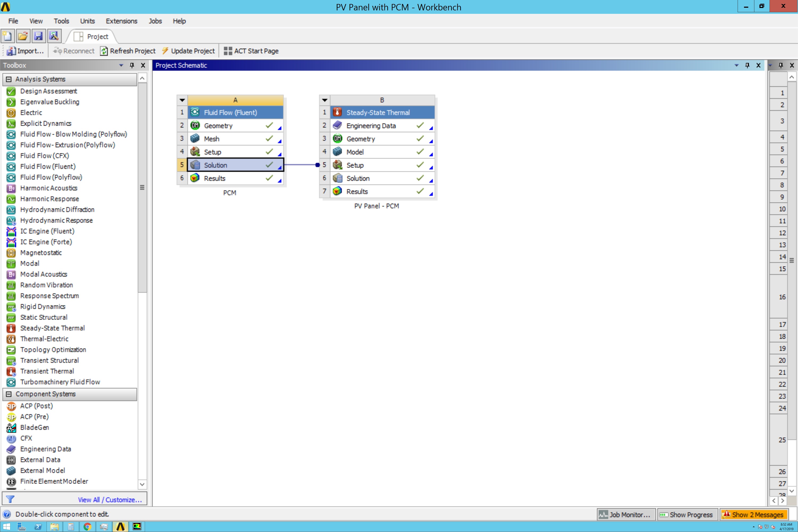798x532 pixels.
Task: Click Update Project button
Action: (188, 51)
